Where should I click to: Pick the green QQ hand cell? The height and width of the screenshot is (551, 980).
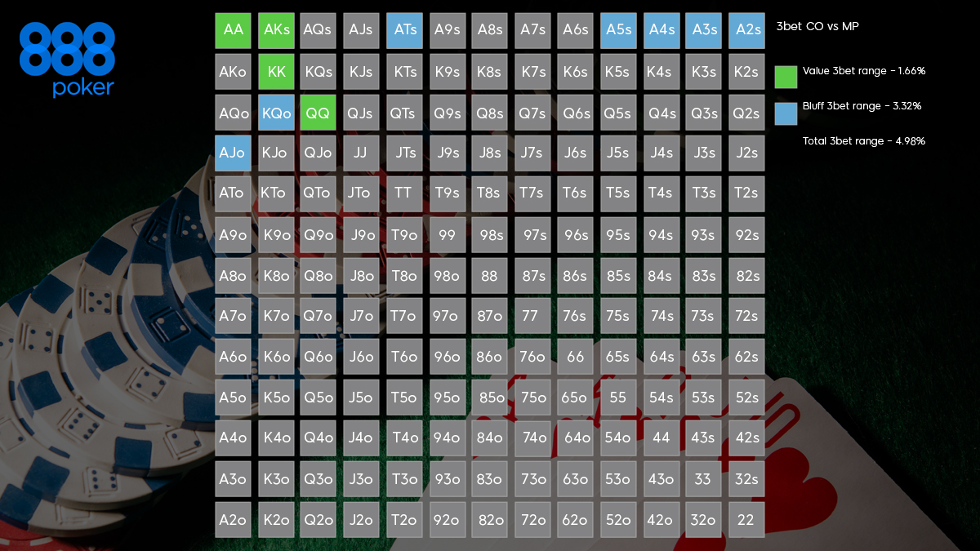pyautogui.click(x=318, y=113)
